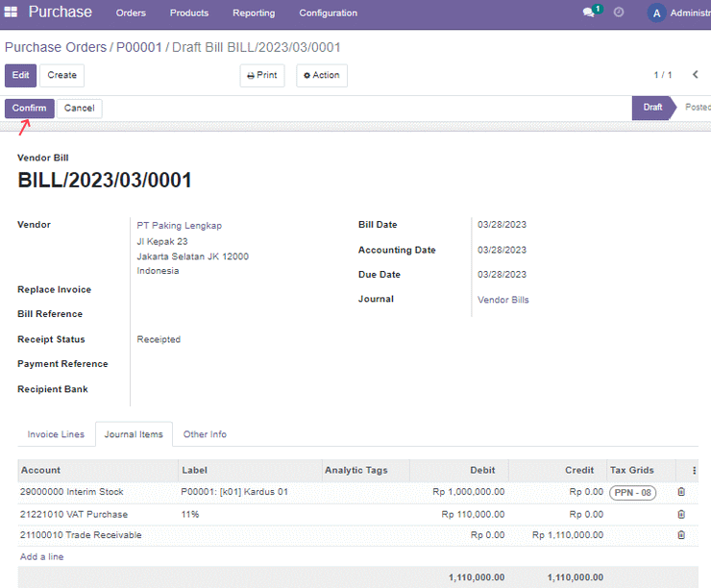
Task: Open the Orders menu
Action: click(131, 13)
